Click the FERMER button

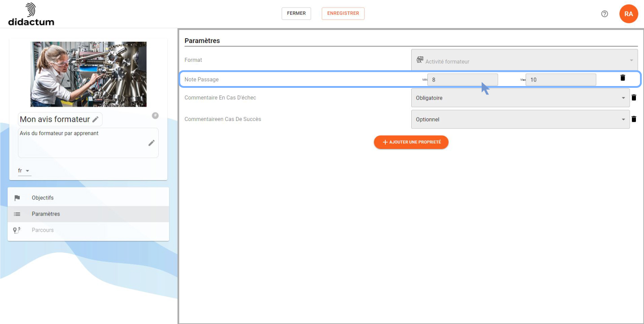pyautogui.click(x=296, y=13)
